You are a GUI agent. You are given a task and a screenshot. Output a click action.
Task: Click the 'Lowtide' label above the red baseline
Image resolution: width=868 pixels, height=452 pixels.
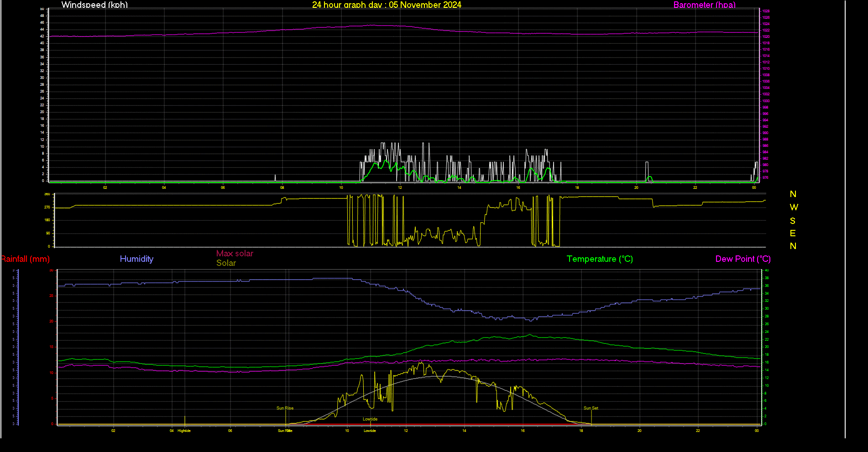[x=370, y=419]
